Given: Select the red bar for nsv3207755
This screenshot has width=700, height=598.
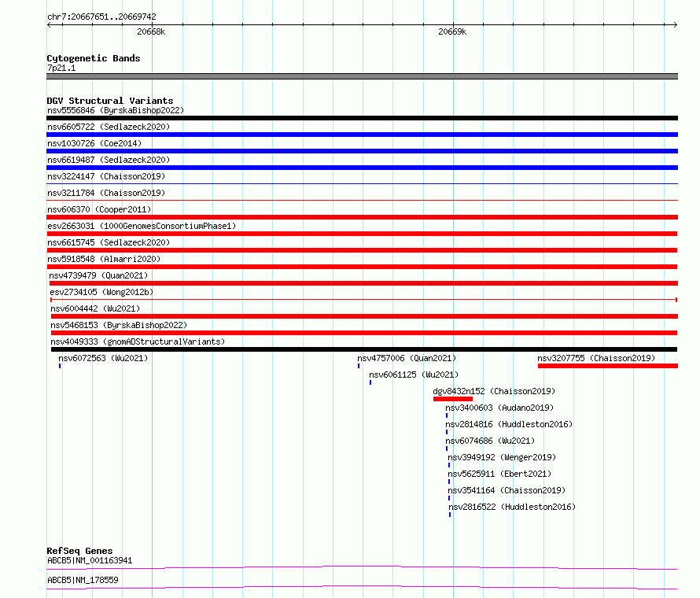Looking at the screenshot, I should point(608,366).
